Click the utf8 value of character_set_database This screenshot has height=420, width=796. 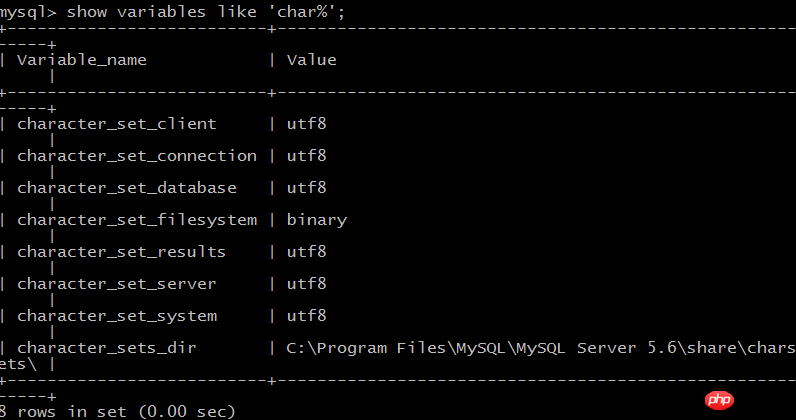[x=307, y=188]
